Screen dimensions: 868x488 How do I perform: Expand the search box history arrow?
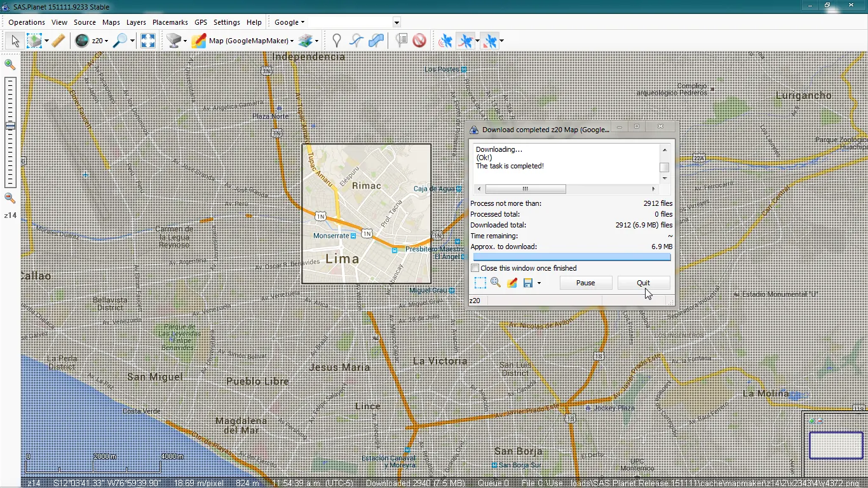(397, 22)
